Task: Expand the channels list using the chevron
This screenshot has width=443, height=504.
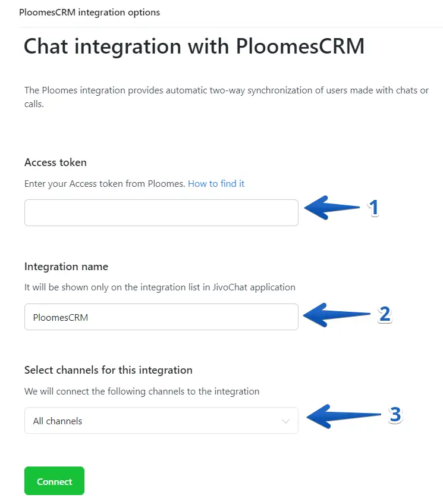Action: [285, 421]
